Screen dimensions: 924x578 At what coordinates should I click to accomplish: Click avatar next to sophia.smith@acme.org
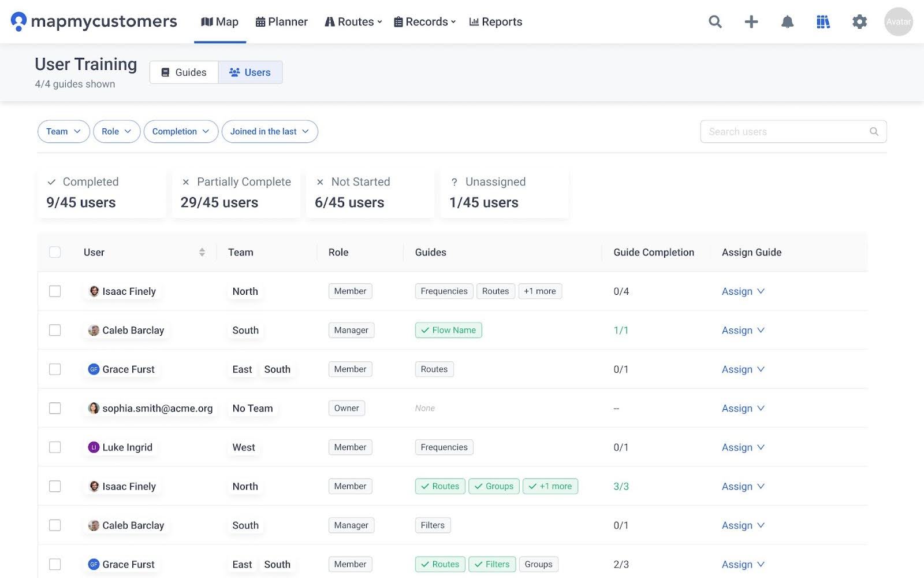tap(94, 408)
